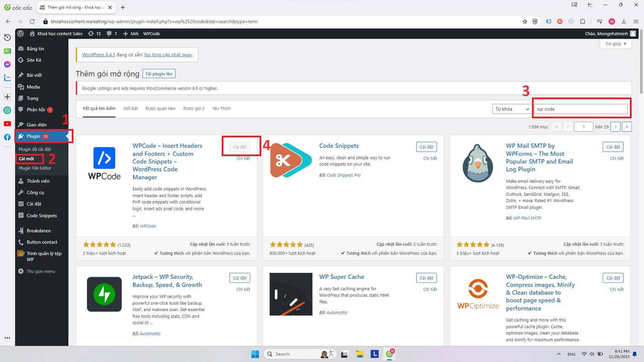Open the browser downloads icon
The image size is (644, 362).
[x=624, y=22]
